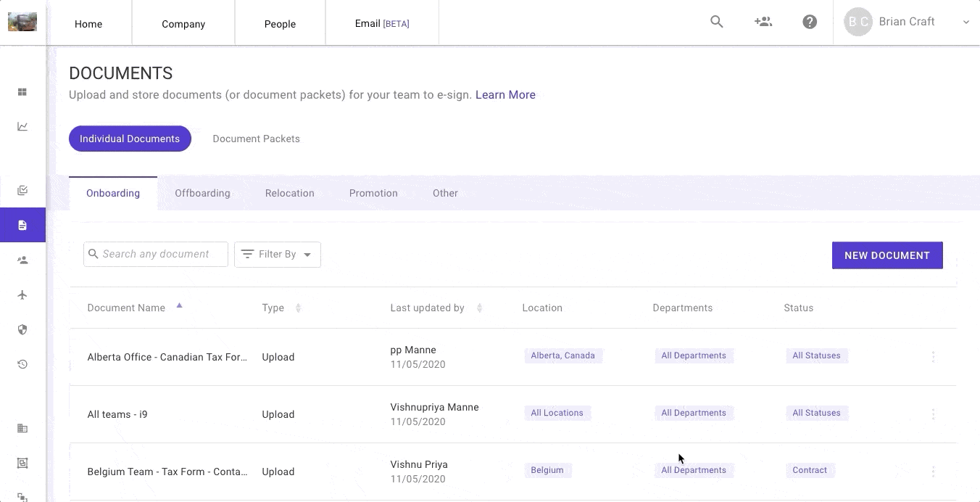Sort by Document Name arrow
This screenshot has height=502, width=980.
[x=179, y=306]
